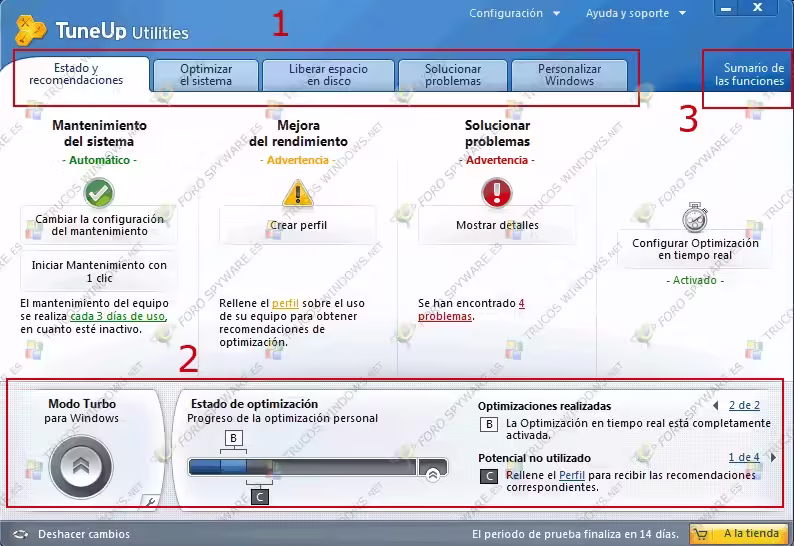Click Cambiar la configuración del mantenimiento button
Viewport: 794px width, 546px height.
pos(99,225)
